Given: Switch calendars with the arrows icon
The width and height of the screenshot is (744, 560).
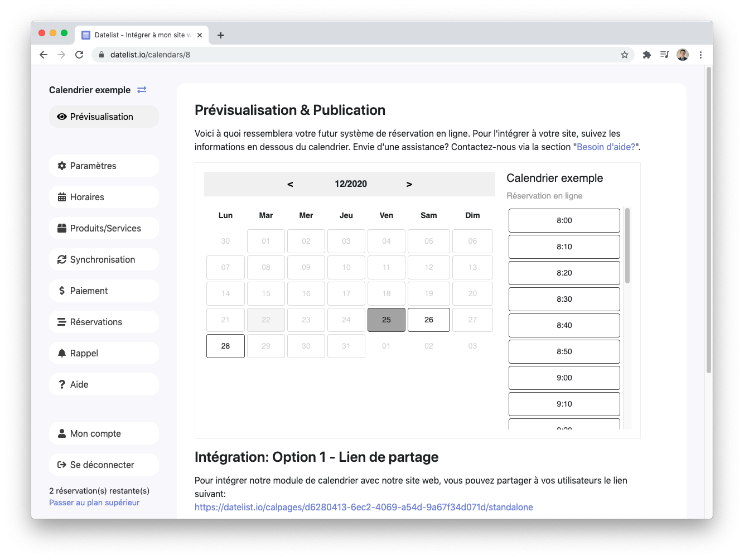Looking at the screenshot, I should [x=142, y=90].
